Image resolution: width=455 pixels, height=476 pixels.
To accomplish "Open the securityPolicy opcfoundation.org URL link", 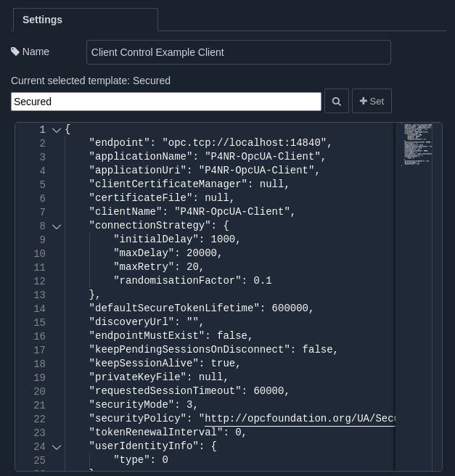I will click(x=300, y=419).
